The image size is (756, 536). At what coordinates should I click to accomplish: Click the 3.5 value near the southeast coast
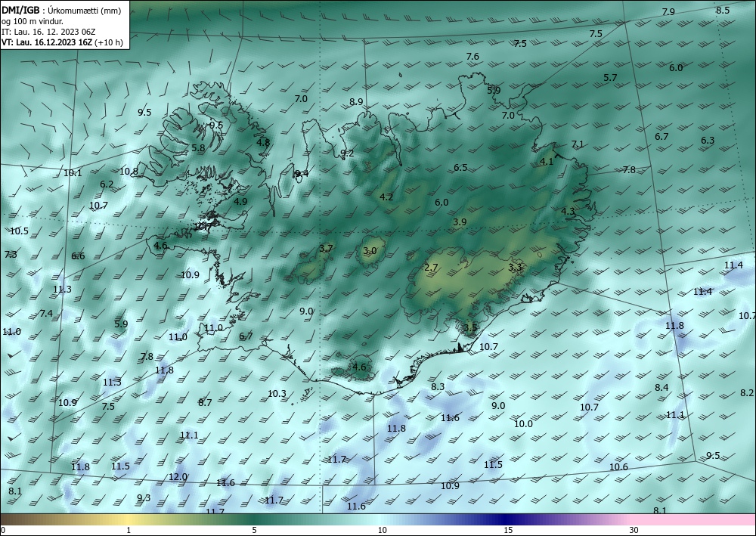pos(470,328)
